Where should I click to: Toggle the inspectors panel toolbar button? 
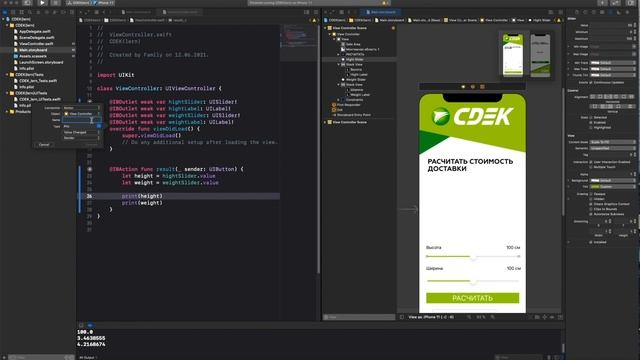tap(631, 3)
